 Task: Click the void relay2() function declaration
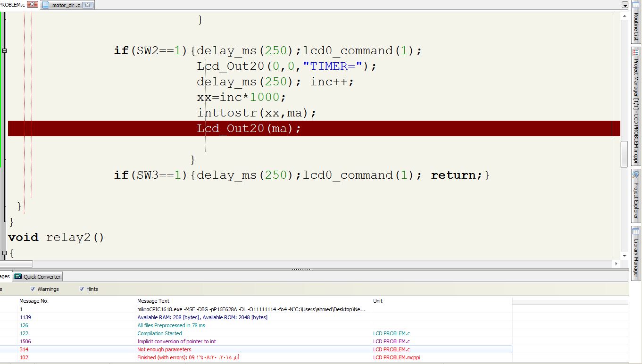click(56, 237)
